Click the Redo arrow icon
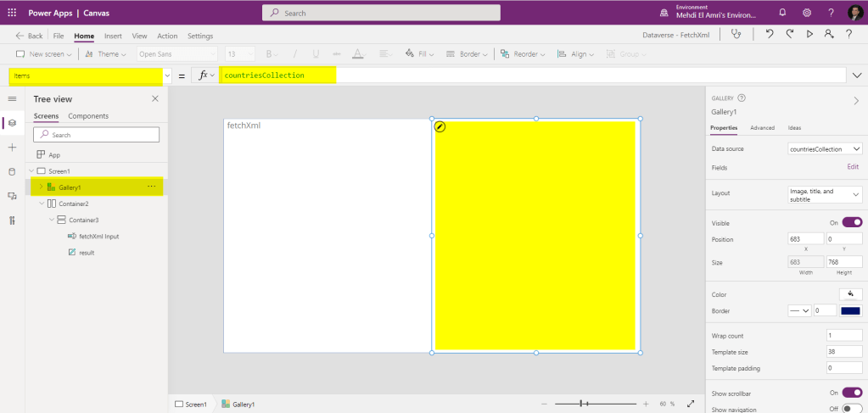Viewport: 868px width, 413px height. (x=790, y=35)
